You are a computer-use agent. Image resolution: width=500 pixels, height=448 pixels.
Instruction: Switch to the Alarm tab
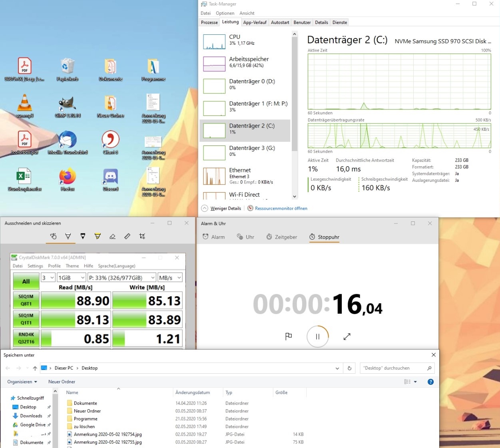point(213,237)
